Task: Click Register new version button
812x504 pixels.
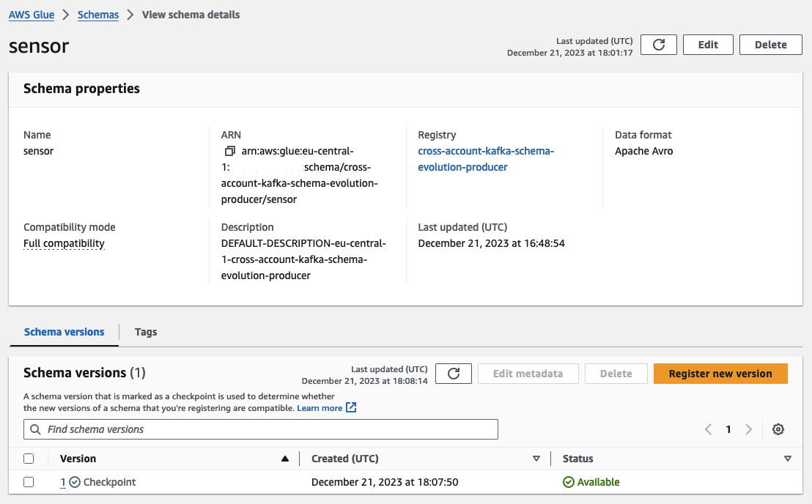Action: point(720,374)
